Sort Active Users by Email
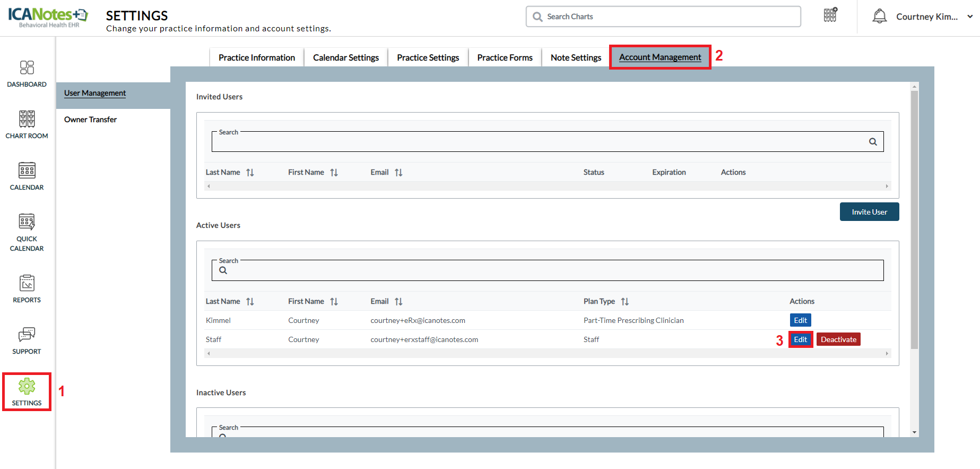This screenshot has width=980, height=469. pyautogui.click(x=398, y=302)
